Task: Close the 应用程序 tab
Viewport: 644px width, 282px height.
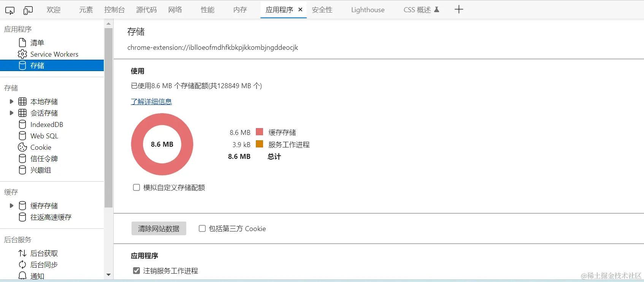Action: (x=300, y=10)
